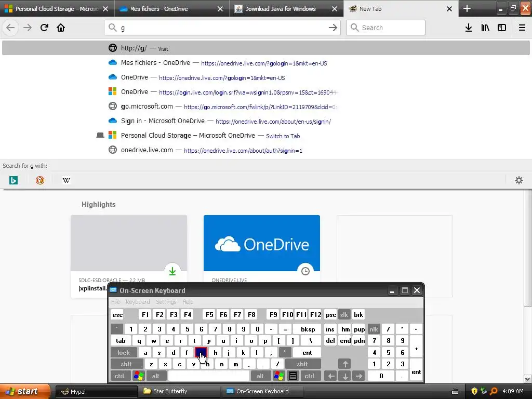Viewport: 532px width, 399px height.
Task: Search with the Bing engine icon
Action: pyautogui.click(x=14, y=180)
